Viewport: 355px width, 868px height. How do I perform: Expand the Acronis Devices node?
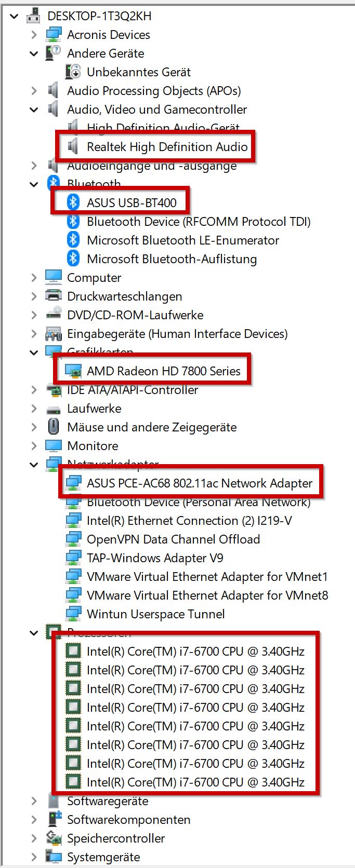(34, 35)
